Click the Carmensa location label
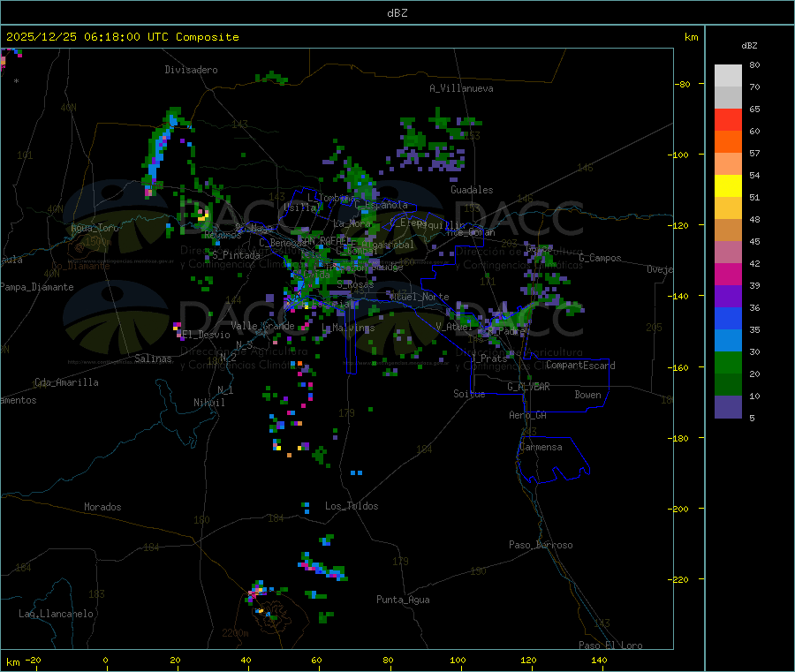The width and height of the screenshot is (795, 672). point(541,447)
